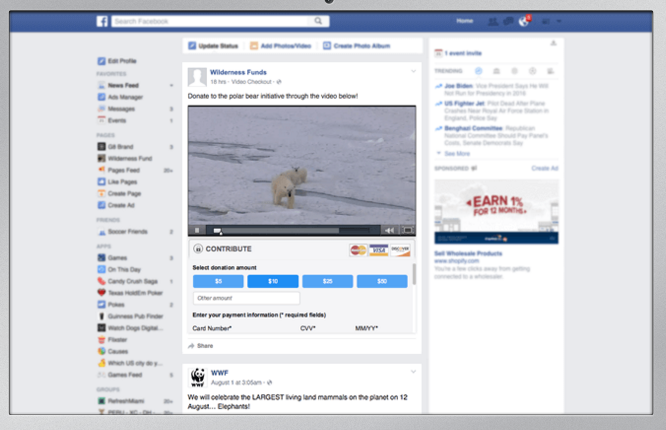Image resolution: width=666 pixels, height=430 pixels.
Task: Click Like Pages icon in sidebar
Action: tap(102, 182)
